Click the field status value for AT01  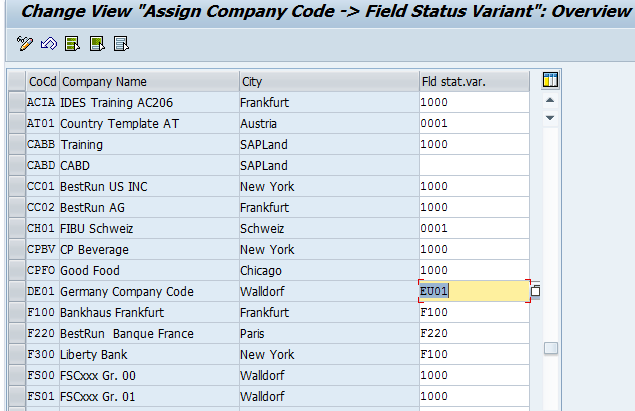pos(474,123)
